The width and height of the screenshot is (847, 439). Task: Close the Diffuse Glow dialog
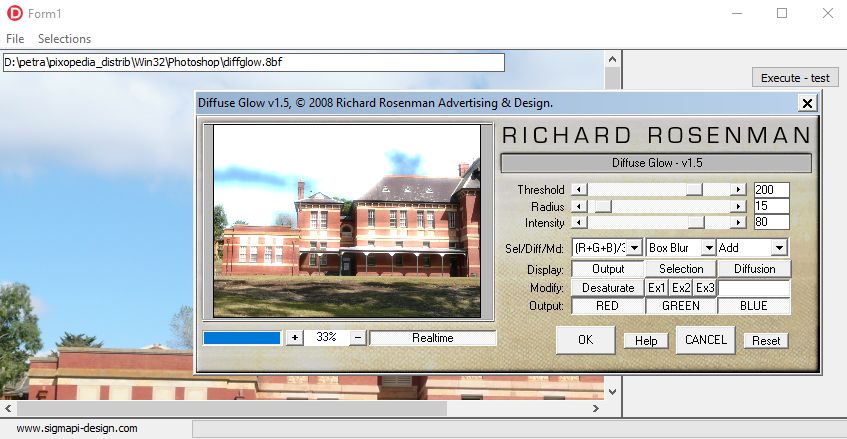coord(807,103)
